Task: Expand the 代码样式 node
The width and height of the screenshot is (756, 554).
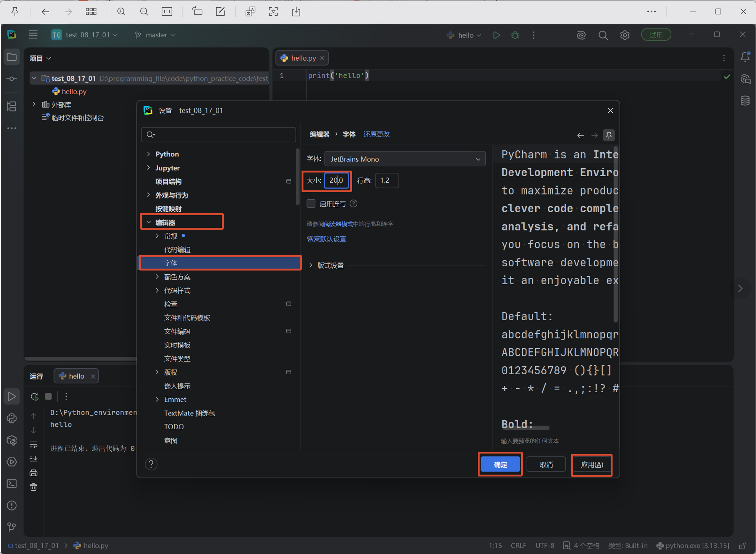Action: [x=157, y=290]
